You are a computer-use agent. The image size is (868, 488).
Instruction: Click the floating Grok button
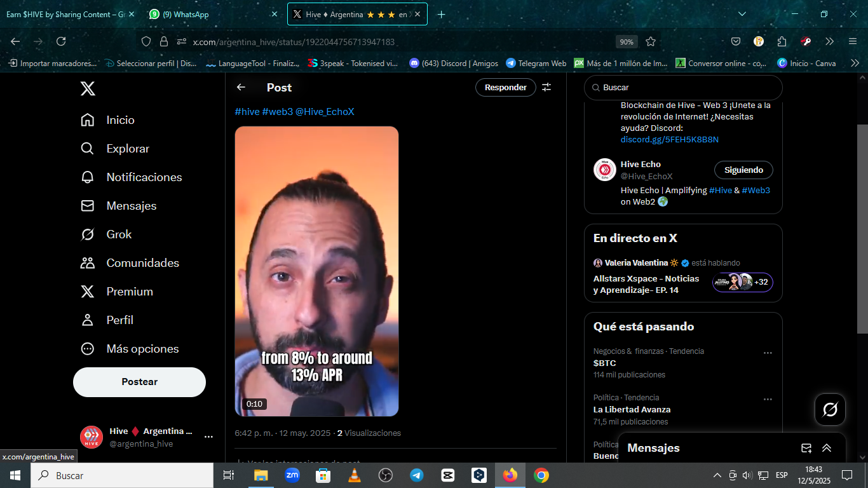[830, 410]
